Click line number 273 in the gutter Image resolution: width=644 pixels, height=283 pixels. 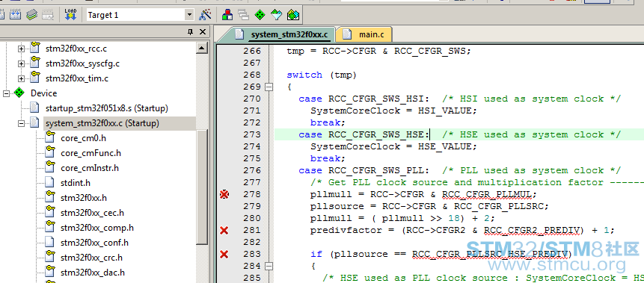click(252, 134)
